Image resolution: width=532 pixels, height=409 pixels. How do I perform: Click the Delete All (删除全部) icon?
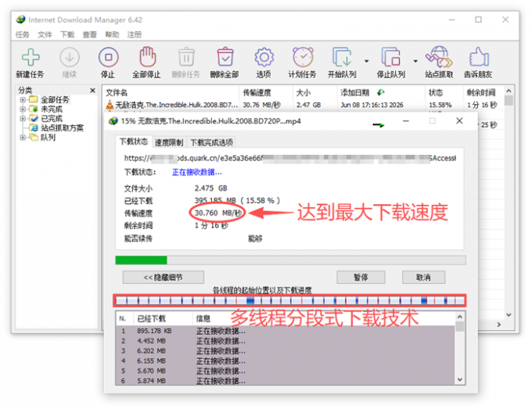click(x=225, y=57)
